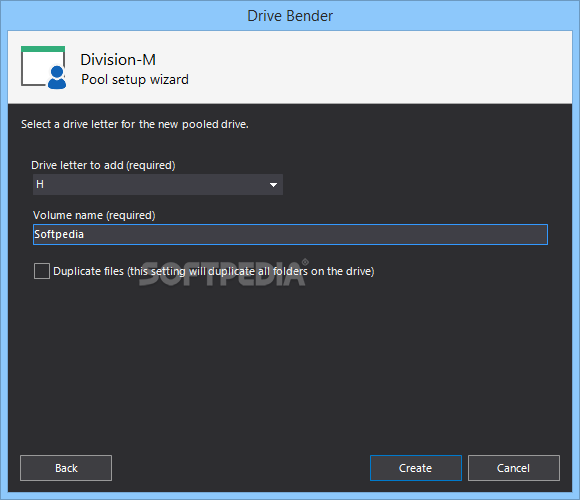The image size is (580, 500).
Task: Click the 'Duplicate files' description text
Action: (x=214, y=271)
